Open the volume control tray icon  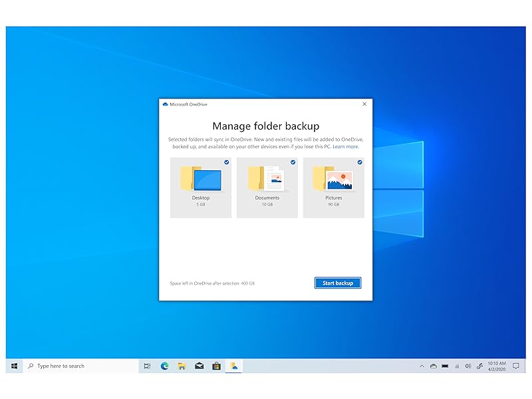(468, 366)
